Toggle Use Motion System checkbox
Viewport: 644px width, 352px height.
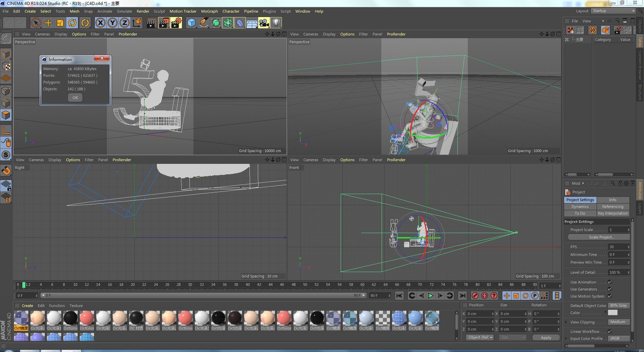(x=610, y=296)
